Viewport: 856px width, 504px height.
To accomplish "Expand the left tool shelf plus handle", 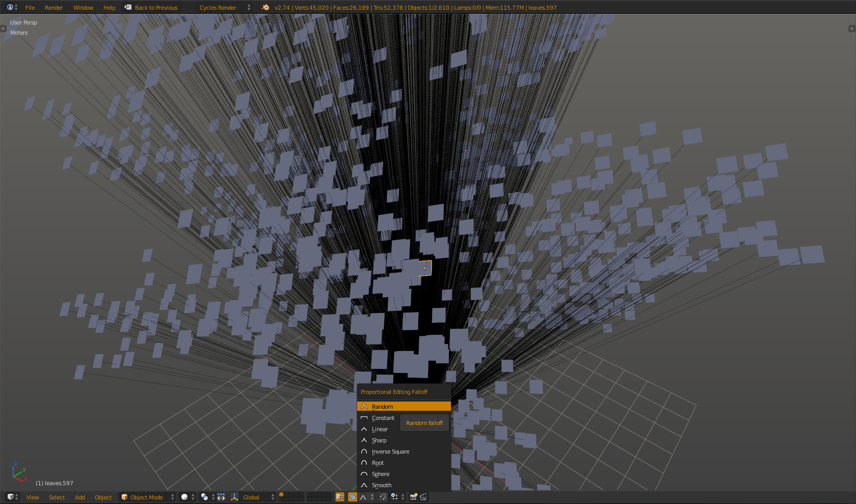I will [x=3, y=29].
